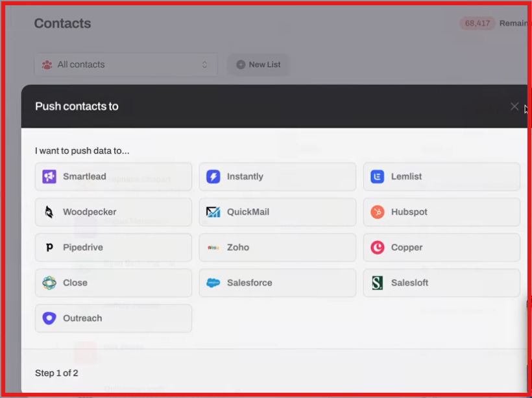Click the Woodpecker bird icon
Screen dimensions: 532x398
click(x=50, y=212)
